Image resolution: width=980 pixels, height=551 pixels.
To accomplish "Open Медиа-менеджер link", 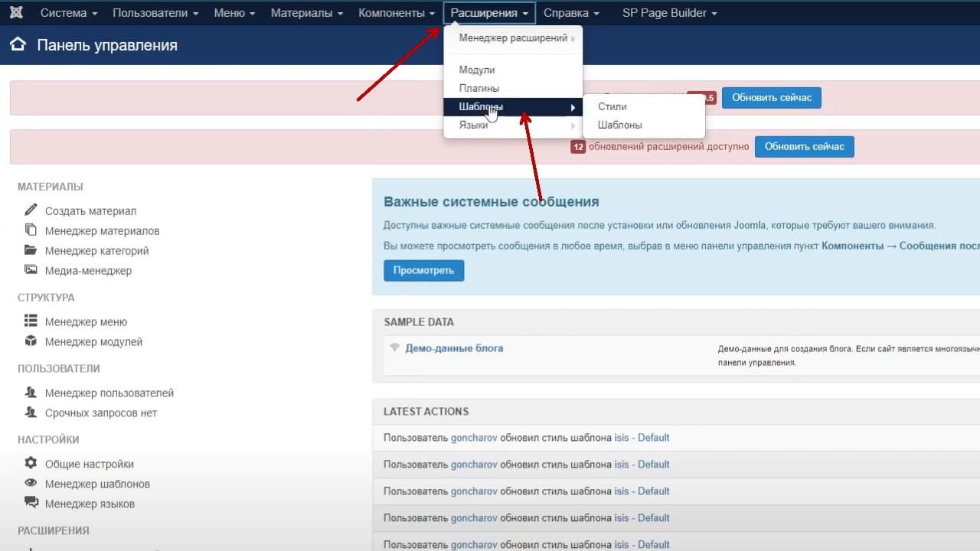I will [88, 271].
